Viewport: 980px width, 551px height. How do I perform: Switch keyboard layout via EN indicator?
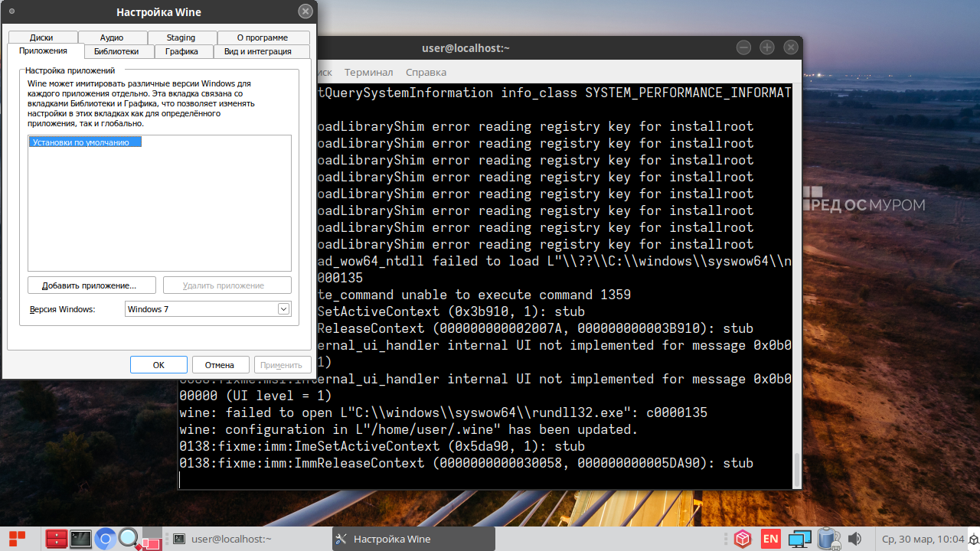click(771, 539)
